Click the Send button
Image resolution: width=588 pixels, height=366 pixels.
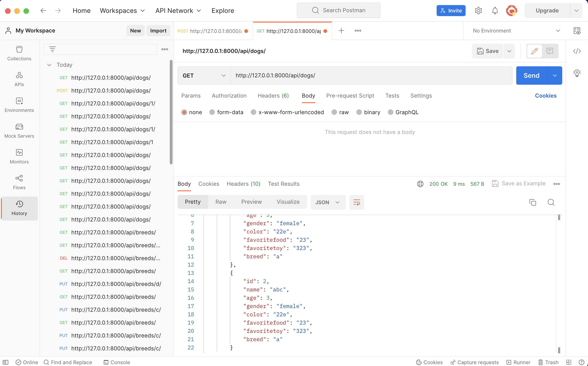coord(531,76)
